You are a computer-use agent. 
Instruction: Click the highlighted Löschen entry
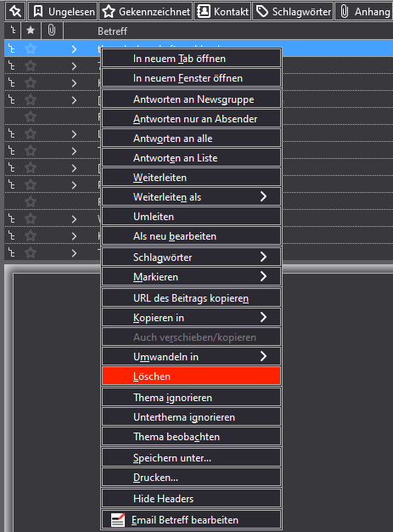tap(192, 376)
